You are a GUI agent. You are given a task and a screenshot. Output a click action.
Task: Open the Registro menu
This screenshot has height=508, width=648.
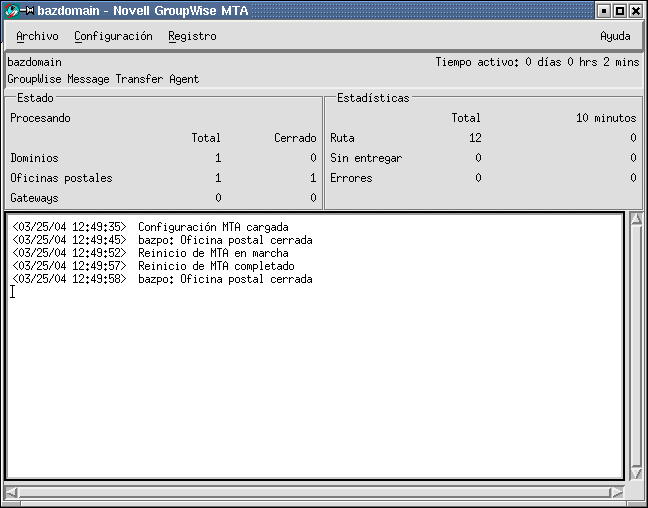[192, 36]
